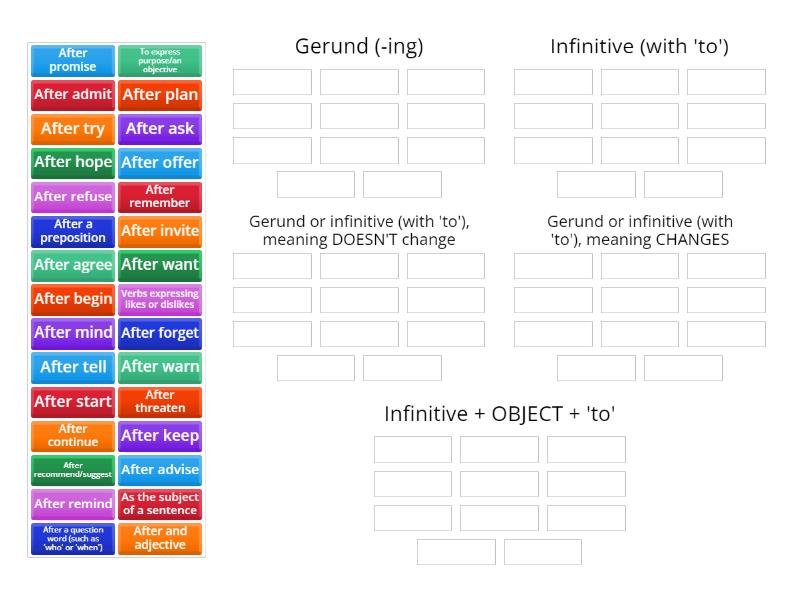800x600 pixels.
Task: Select the 'After remember' tile
Action: (160, 197)
